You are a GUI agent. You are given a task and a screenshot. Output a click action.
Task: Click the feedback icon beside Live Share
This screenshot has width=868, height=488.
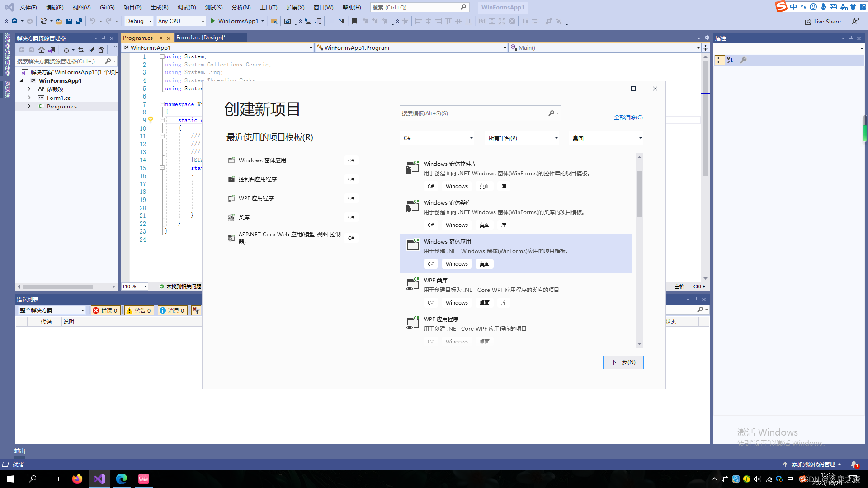click(855, 21)
